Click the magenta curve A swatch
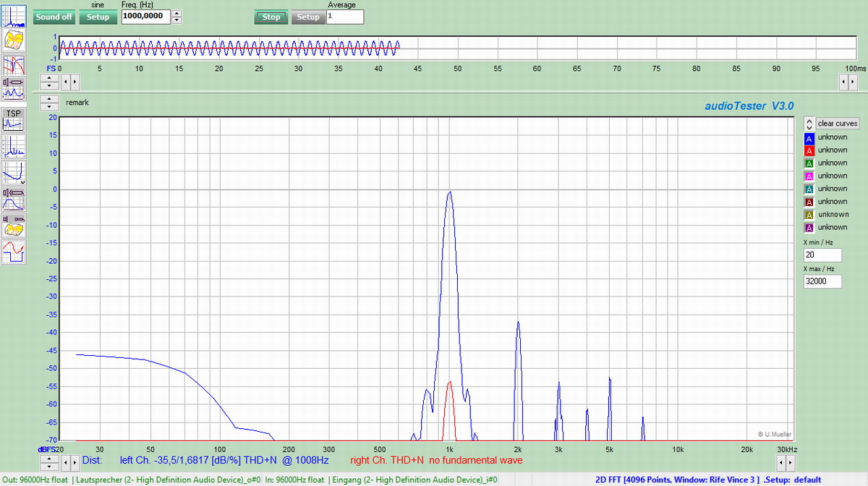 pyautogui.click(x=809, y=176)
